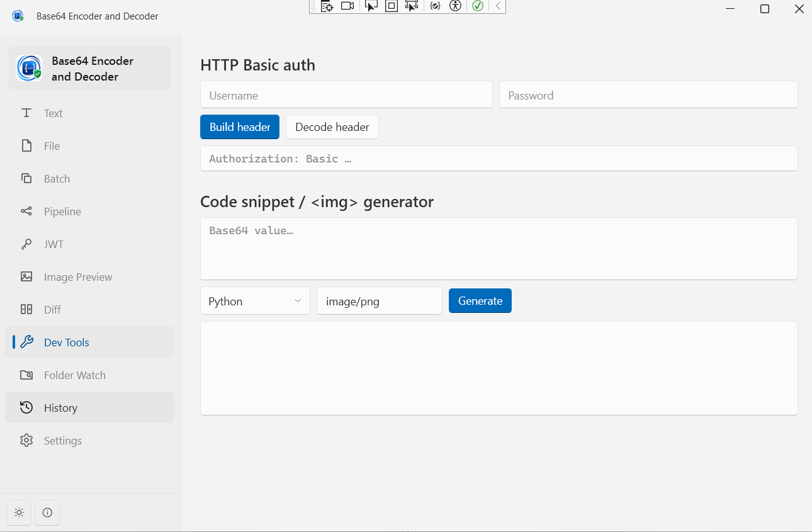Click the track focused element icon
Image resolution: width=812 pixels, height=532 pixels.
(x=412, y=6)
